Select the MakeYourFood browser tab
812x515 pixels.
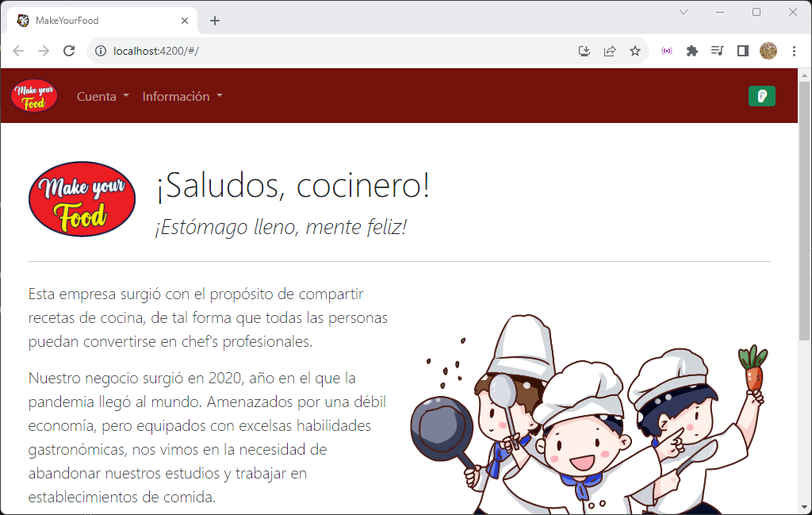(95, 20)
